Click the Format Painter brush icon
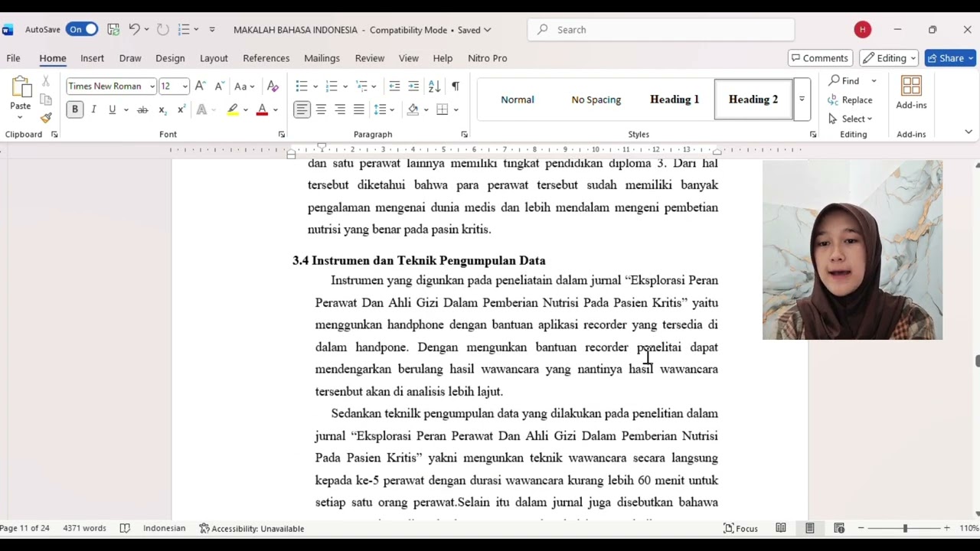Image resolution: width=980 pixels, height=551 pixels. pos(46,118)
